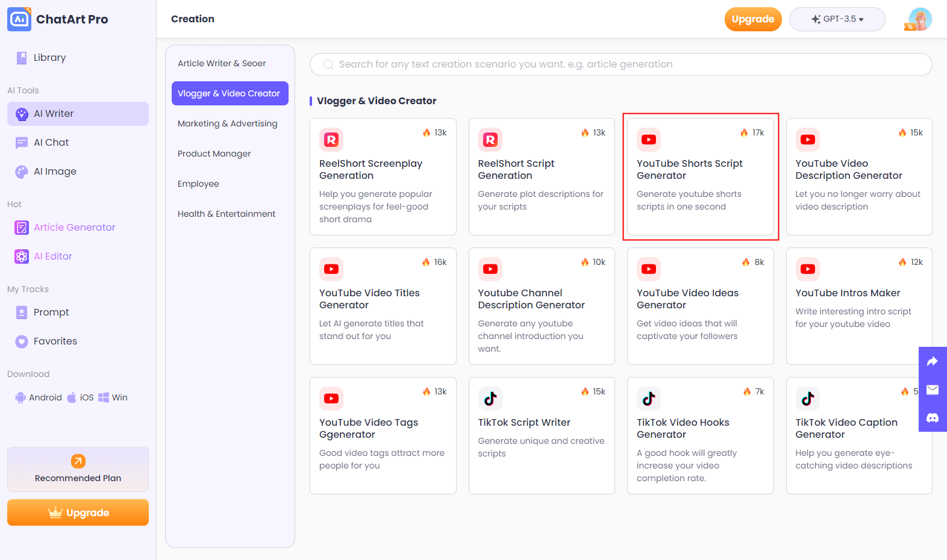Screen dimensions: 947x560
Task: Open AI Chat in sidebar
Action: (x=78, y=143)
